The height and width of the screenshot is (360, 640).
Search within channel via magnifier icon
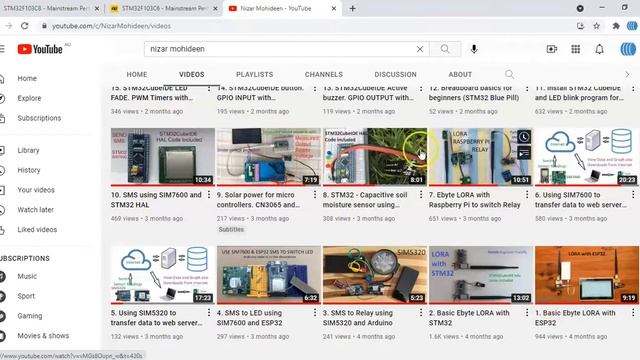tap(509, 74)
